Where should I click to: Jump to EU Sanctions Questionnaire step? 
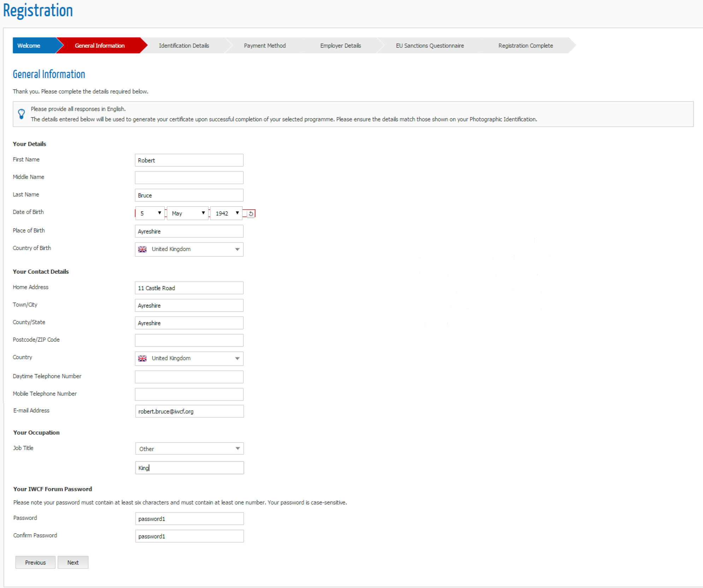tap(430, 46)
